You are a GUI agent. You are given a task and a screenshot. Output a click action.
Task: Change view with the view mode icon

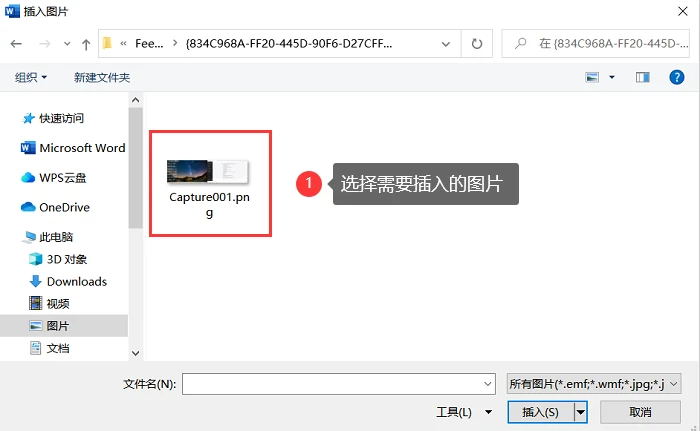coord(592,77)
